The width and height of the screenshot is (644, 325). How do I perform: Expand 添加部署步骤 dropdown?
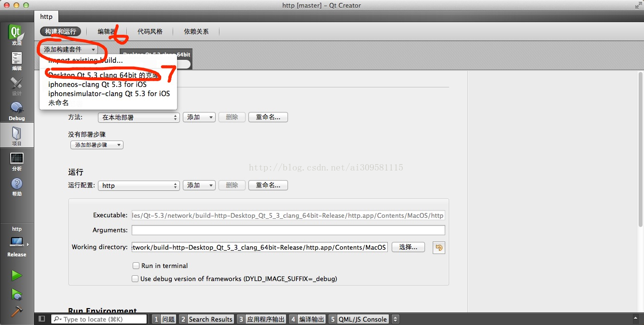[97, 145]
